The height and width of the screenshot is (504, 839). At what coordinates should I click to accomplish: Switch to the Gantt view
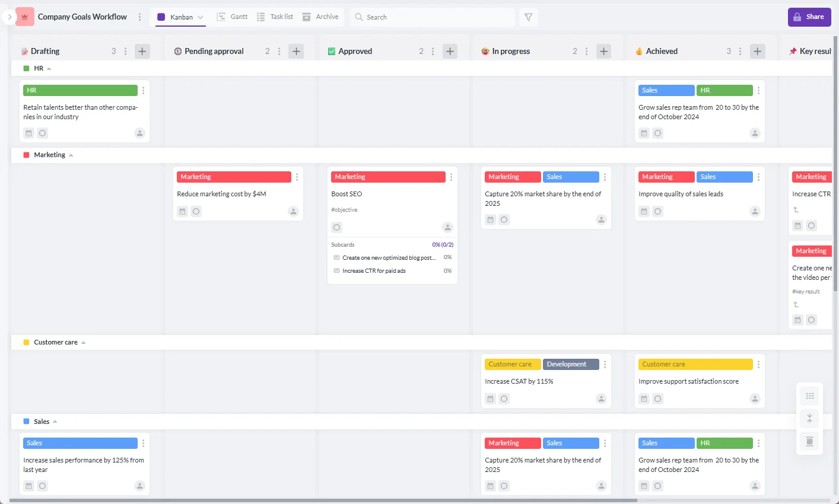[232, 17]
